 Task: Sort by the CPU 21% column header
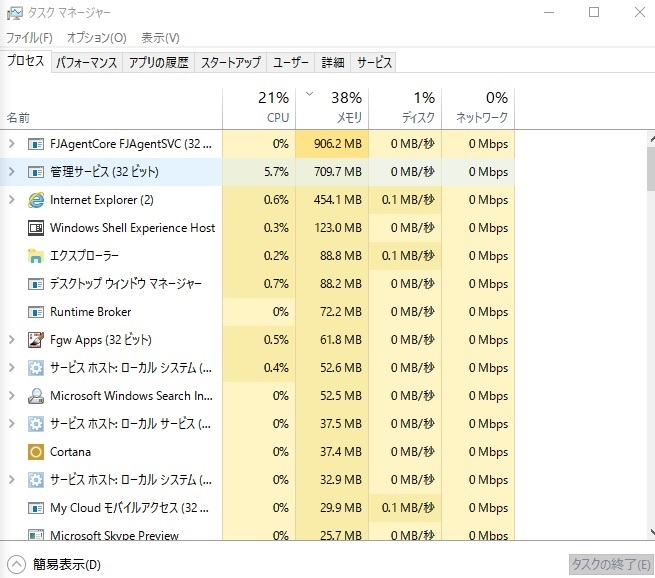(x=259, y=109)
